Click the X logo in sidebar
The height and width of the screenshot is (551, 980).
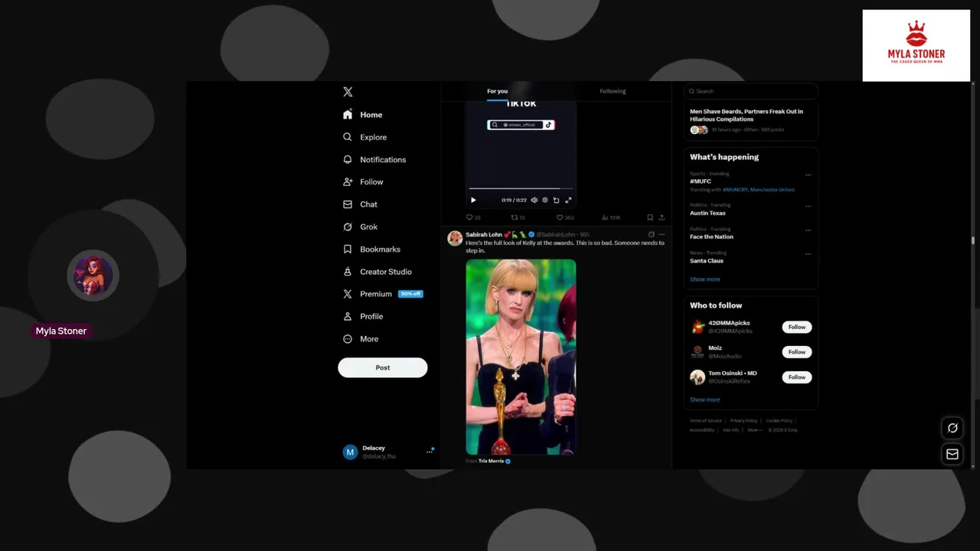(348, 92)
